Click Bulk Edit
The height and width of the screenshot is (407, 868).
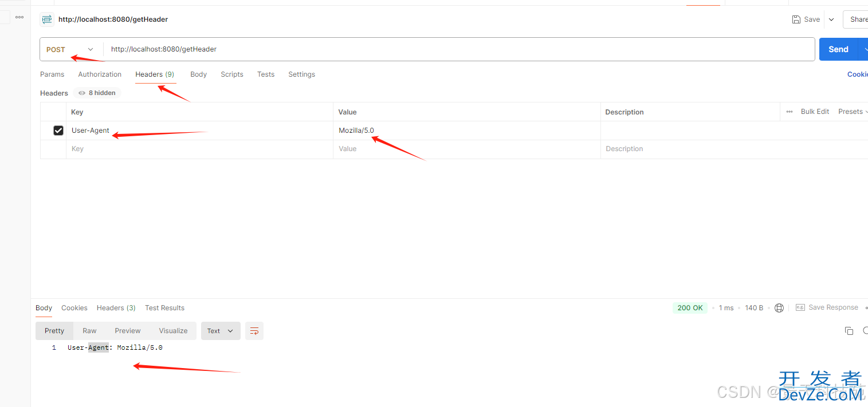[815, 112]
